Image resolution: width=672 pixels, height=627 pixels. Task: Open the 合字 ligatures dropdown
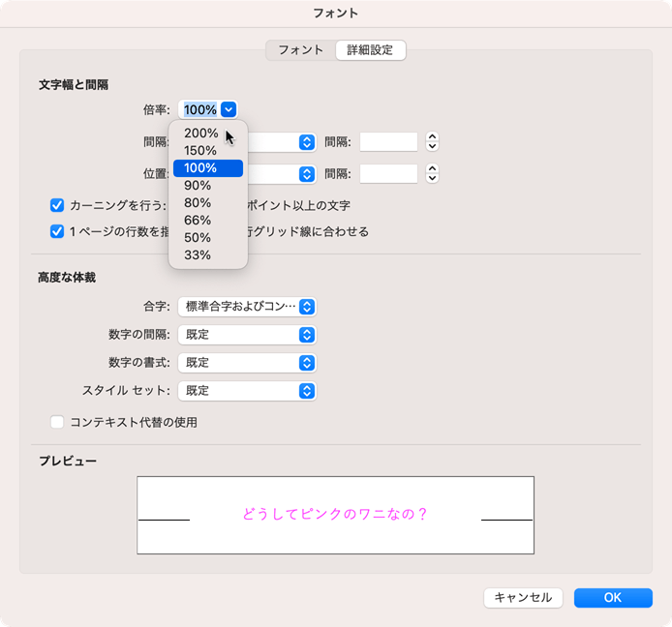(247, 307)
